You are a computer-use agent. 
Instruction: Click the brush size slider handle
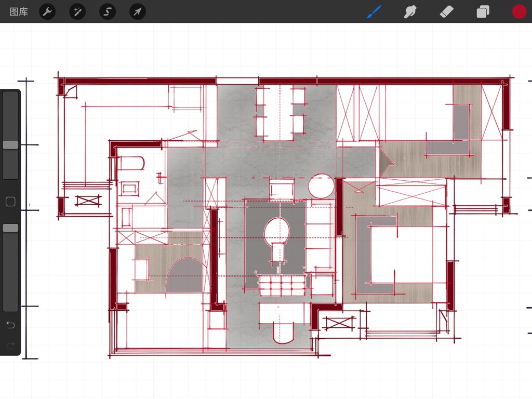pyautogui.click(x=10, y=145)
